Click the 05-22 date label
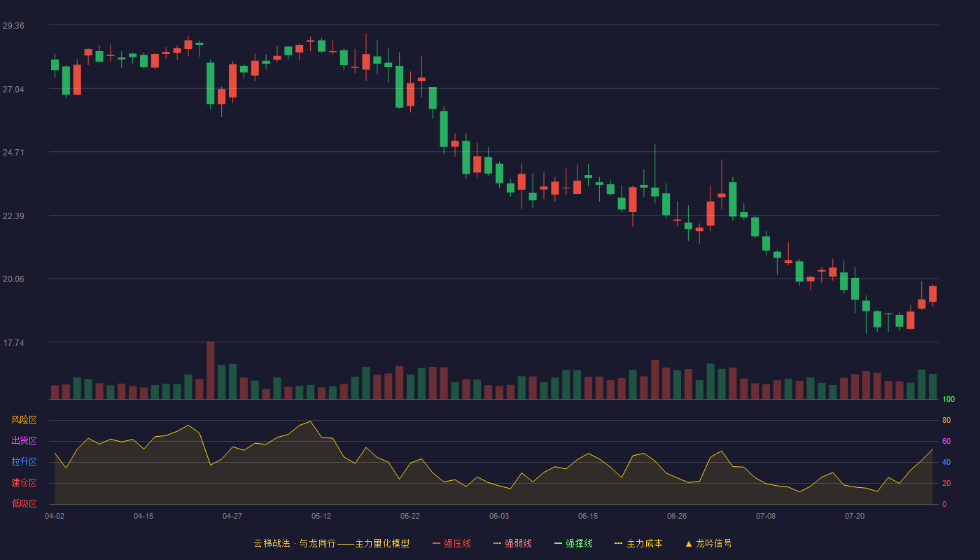 click(410, 516)
